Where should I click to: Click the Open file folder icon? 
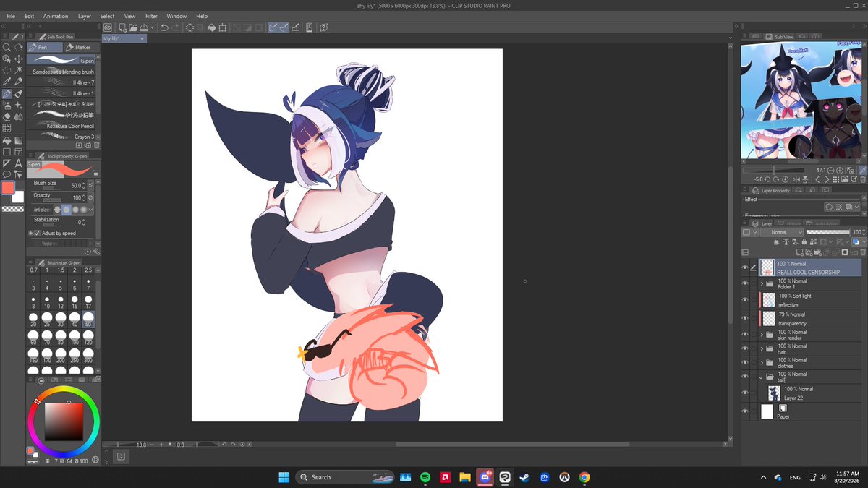(x=133, y=27)
